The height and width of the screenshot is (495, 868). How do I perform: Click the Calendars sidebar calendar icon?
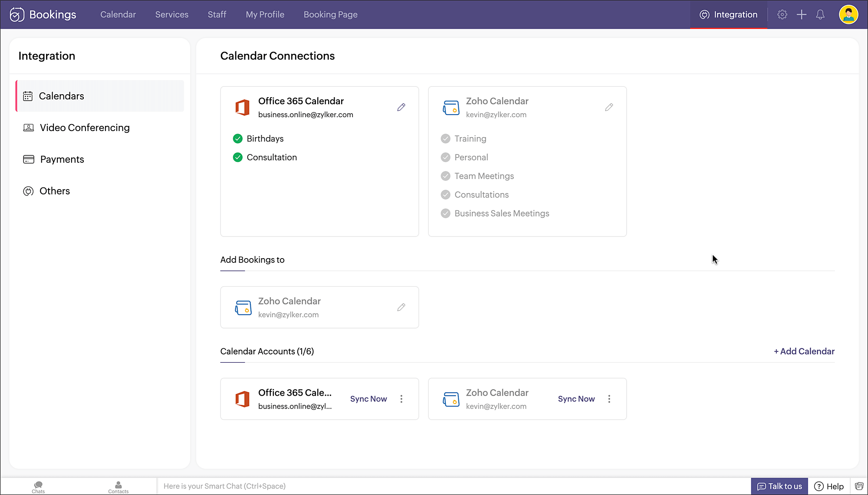point(28,96)
